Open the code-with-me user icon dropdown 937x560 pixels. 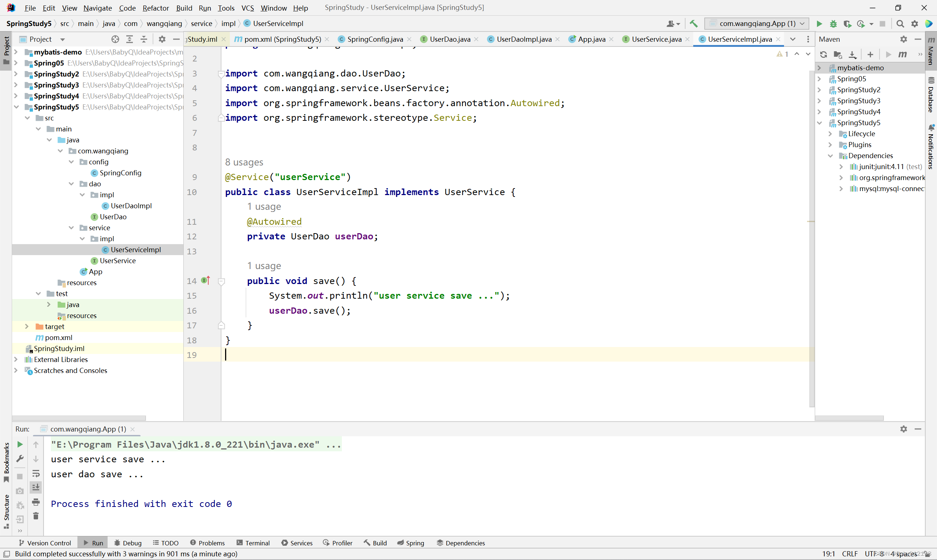(x=673, y=24)
